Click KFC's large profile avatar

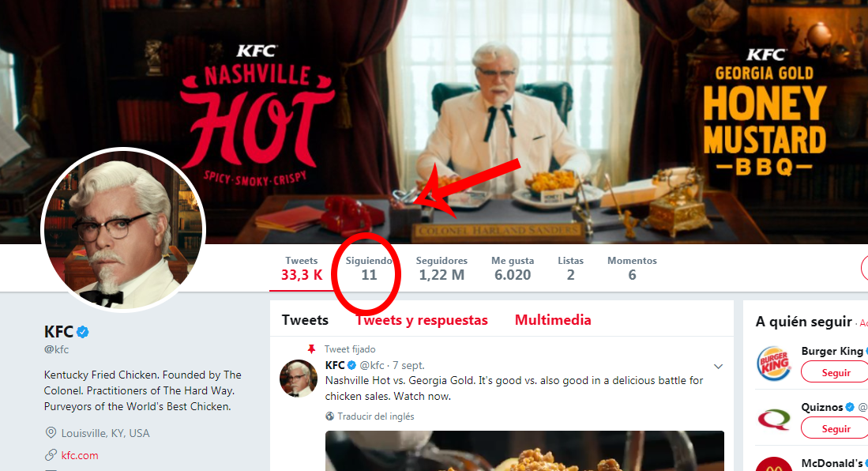pos(123,229)
